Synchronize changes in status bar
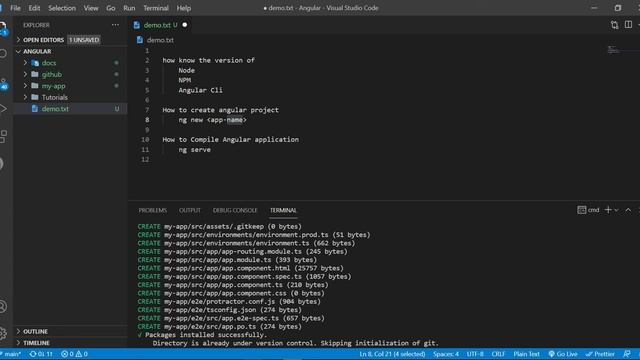 pyautogui.click(x=41, y=354)
